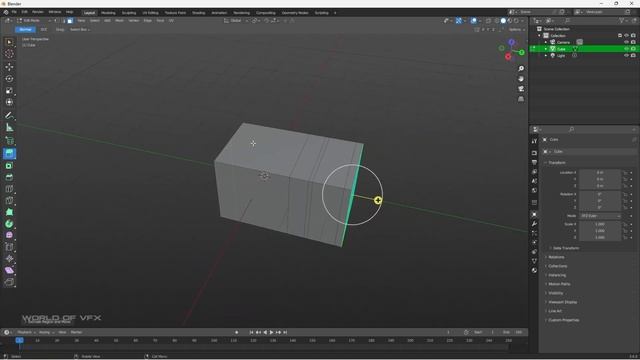Switch to the UV Editing workspace tab
The image size is (640, 360).
coord(150,13)
